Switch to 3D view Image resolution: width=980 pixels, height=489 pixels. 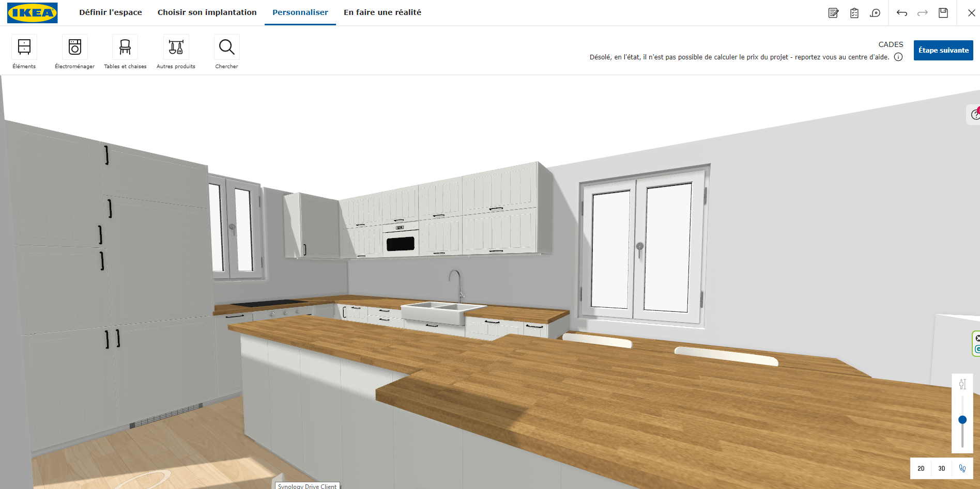942,468
